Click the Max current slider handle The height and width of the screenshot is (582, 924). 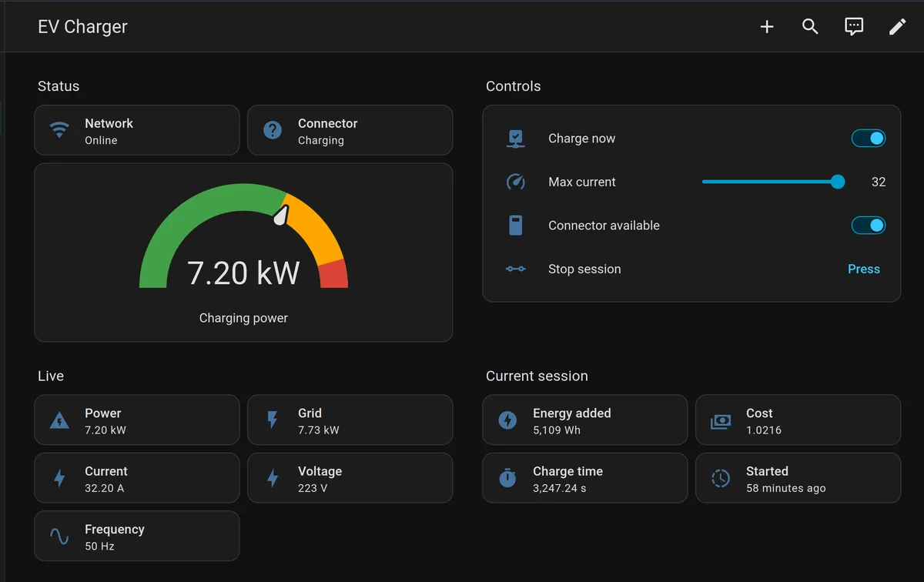[x=838, y=182]
